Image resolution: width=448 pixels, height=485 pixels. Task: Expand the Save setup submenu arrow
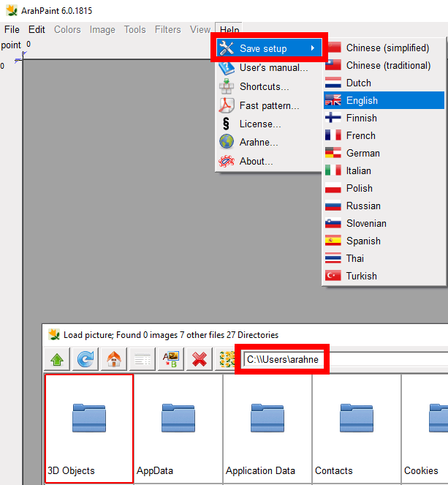[x=313, y=48]
